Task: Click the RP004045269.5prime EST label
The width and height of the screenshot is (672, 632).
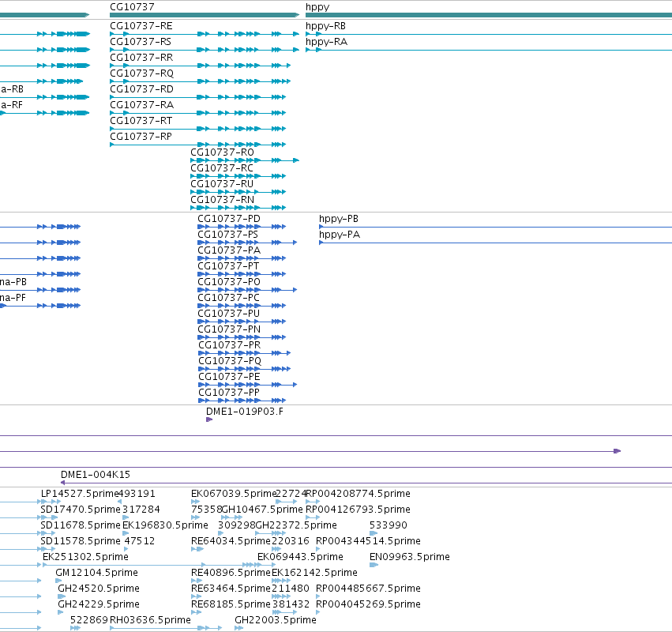Action: point(368,604)
